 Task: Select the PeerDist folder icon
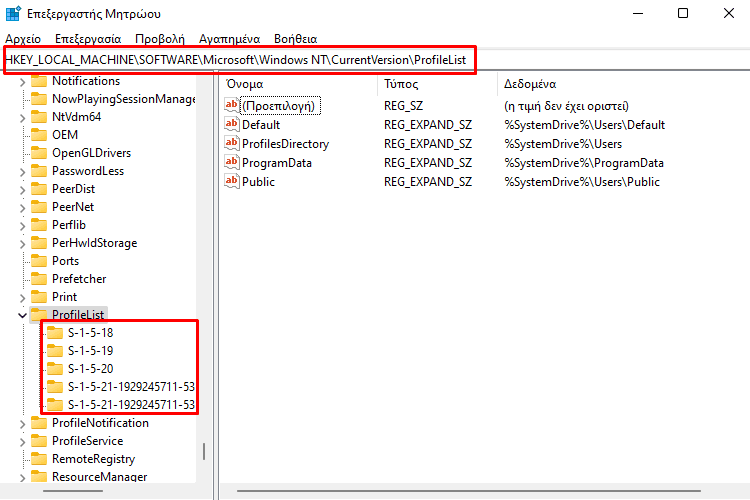coord(39,189)
